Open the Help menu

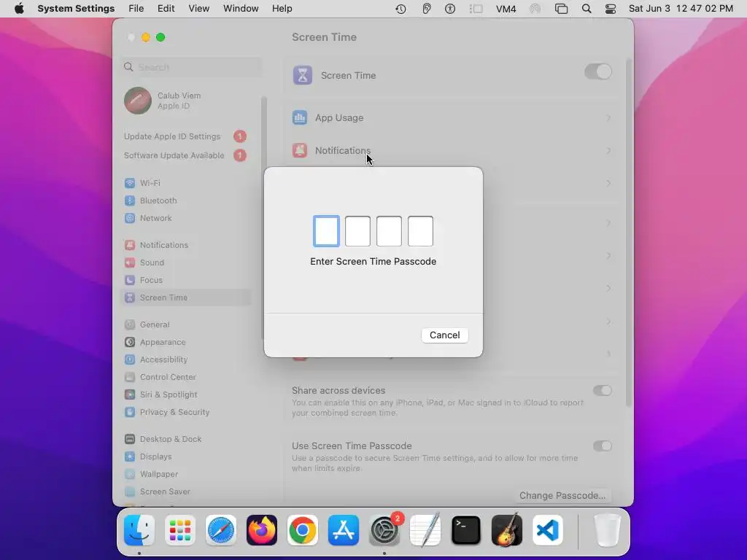pos(282,9)
